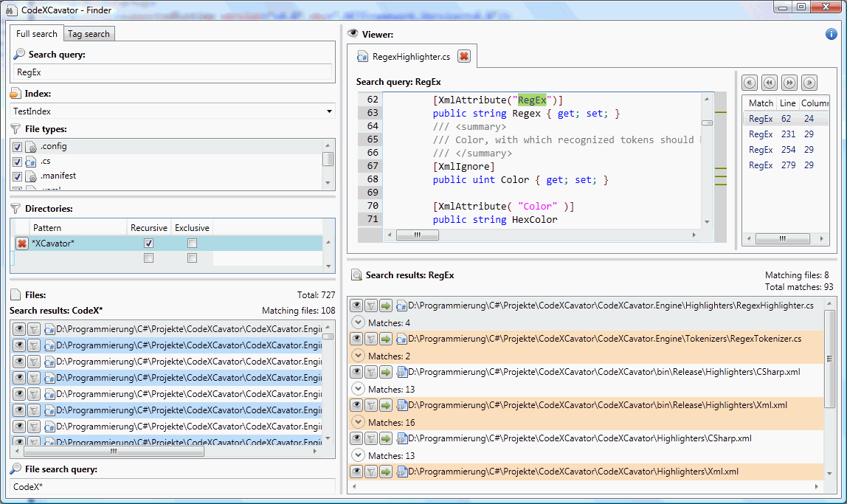Open the TestIndex index dropdown
The height and width of the screenshot is (504, 847).
[328, 111]
